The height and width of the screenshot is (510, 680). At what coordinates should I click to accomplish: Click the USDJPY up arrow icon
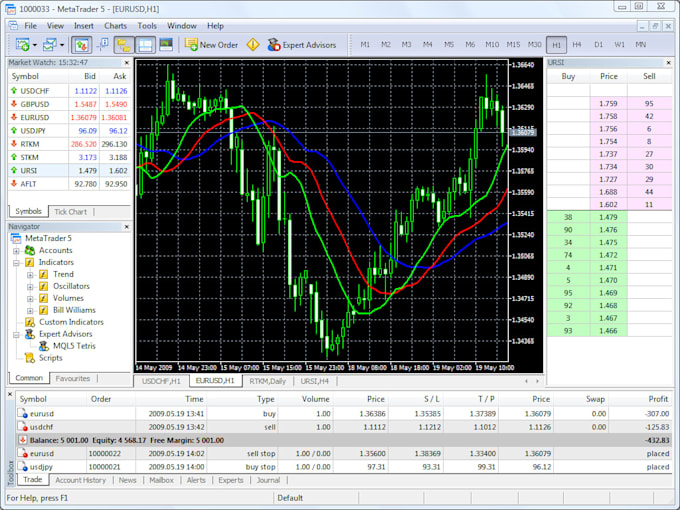click(14, 131)
